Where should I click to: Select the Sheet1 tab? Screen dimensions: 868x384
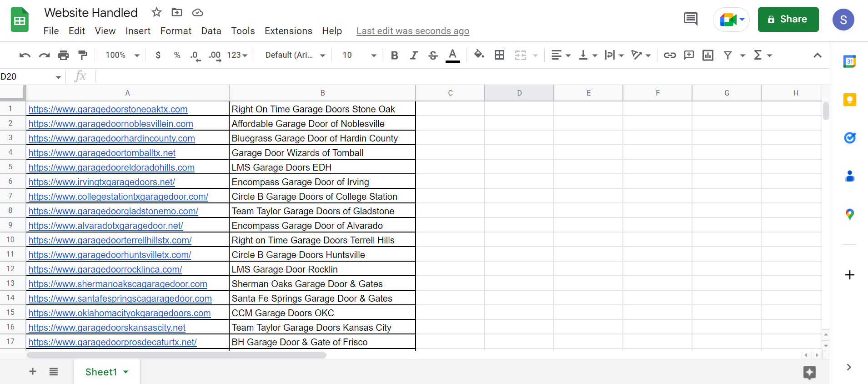click(107, 372)
